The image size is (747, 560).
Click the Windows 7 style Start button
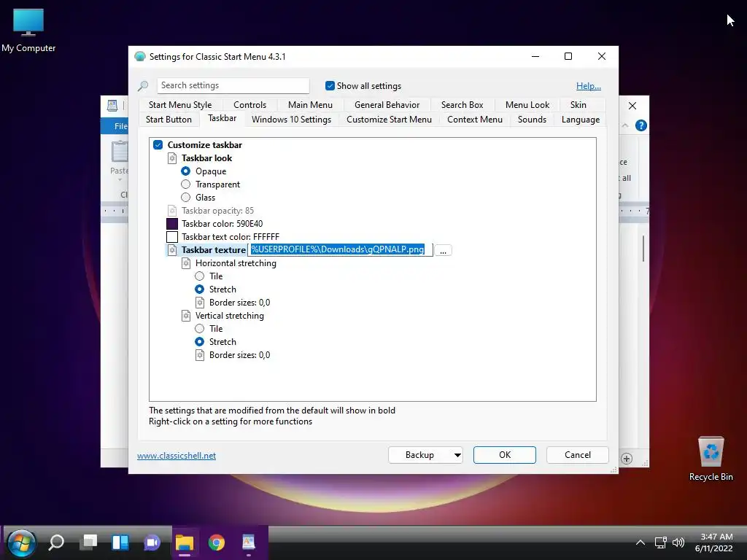click(x=21, y=542)
